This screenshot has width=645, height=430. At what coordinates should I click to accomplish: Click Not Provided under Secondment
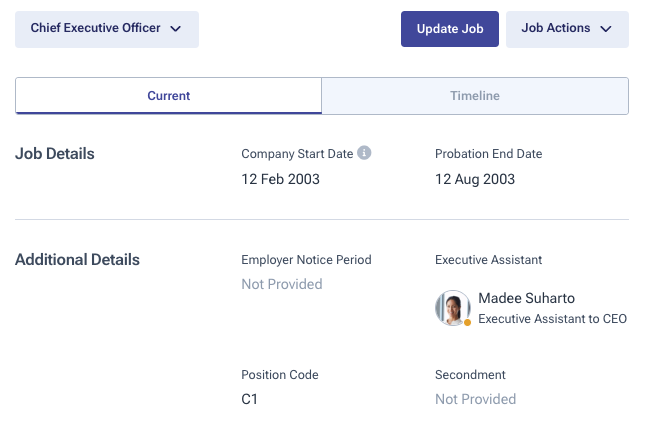[475, 399]
